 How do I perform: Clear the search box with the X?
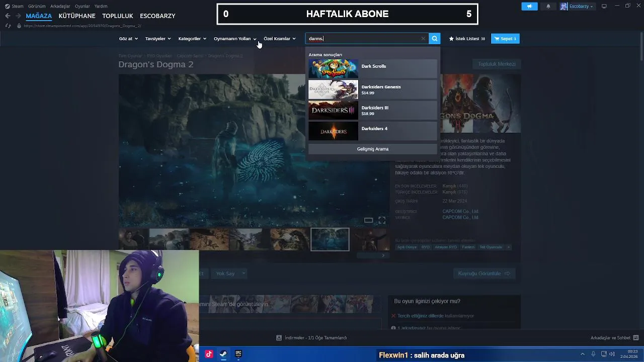(x=423, y=39)
